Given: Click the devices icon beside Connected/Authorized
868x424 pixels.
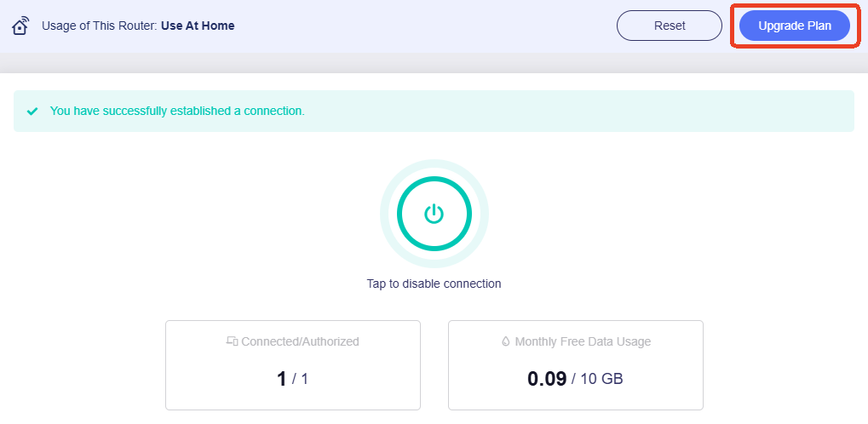Looking at the screenshot, I should [x=232, y=341].
